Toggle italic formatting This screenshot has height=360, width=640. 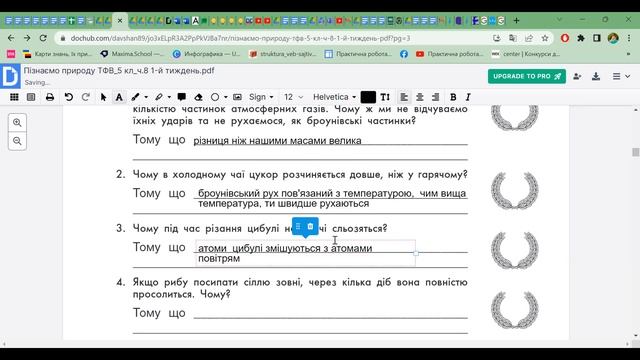tap(468, 97)
